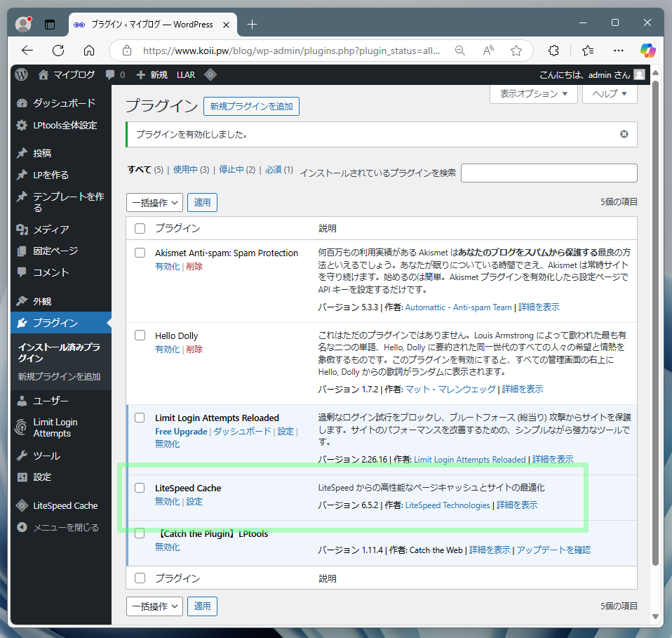Image resolution: width=672 pixels, height=638 pixels.
Task: Open LiteSpeed Cache 設定 link
Action: (x=194, y=502)
